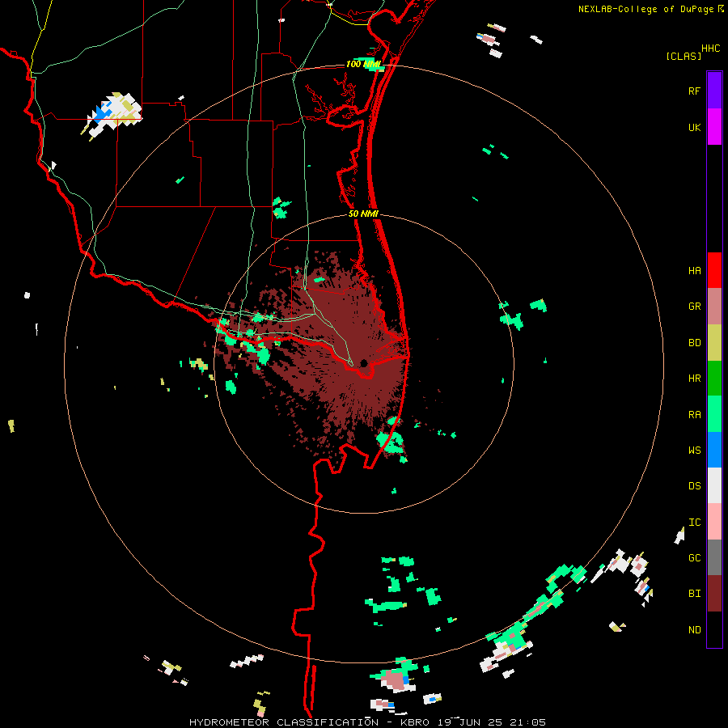Select the GR rose legend swatch
This screenshot has height=728, width=728.
point(714,307)
